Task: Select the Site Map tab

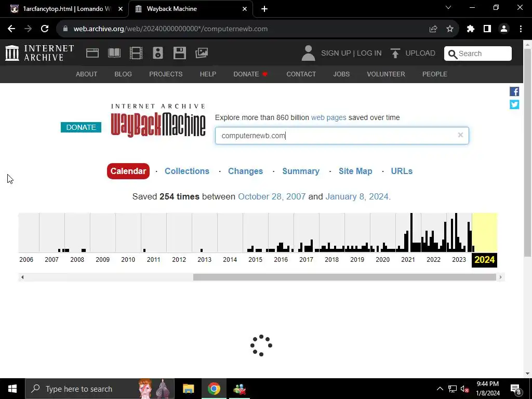Action: (355, 171)
